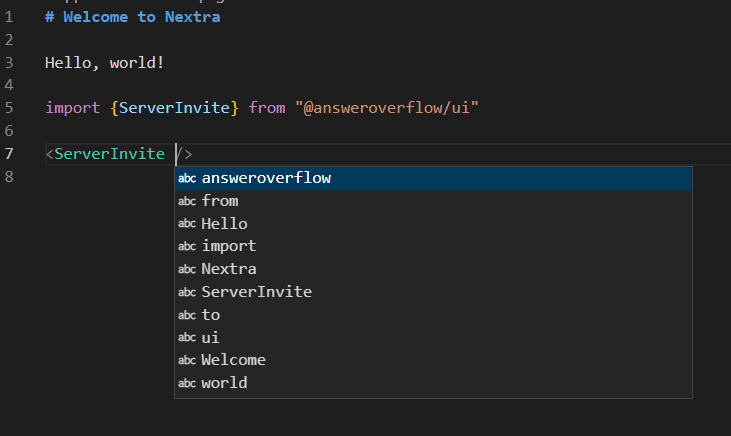Click the abc icon beside the to suggestion
The width and height of the screenshot is (731, 436).
tap(187, 315)
